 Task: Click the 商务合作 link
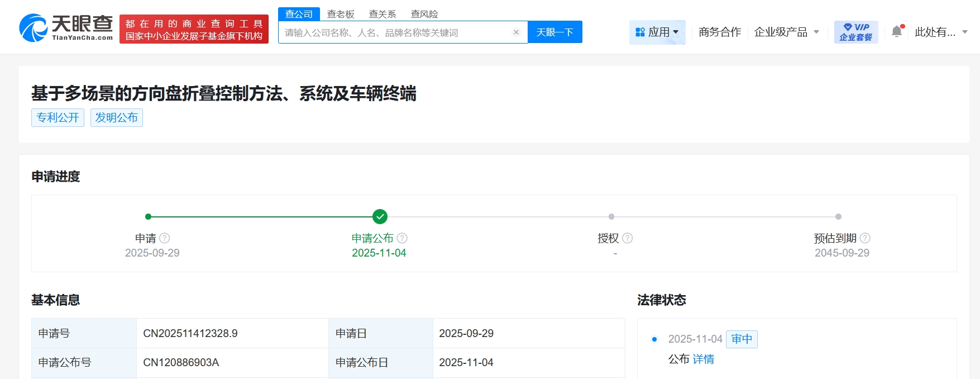click(720, 32)
